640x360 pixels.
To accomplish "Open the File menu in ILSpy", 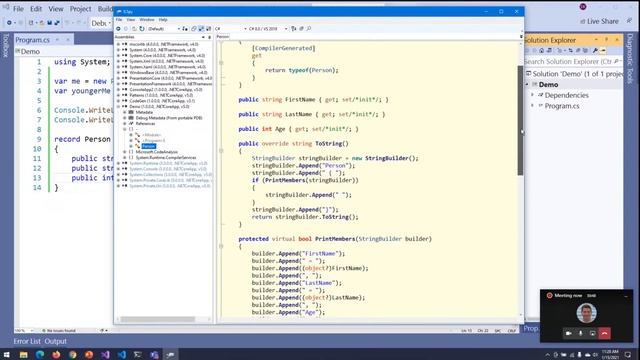I will click(119, 20).
